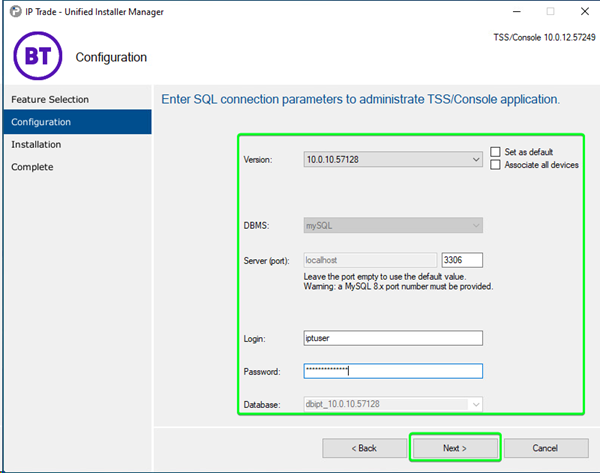
Task: Click the Cancel button
Action: coord(546,448)
